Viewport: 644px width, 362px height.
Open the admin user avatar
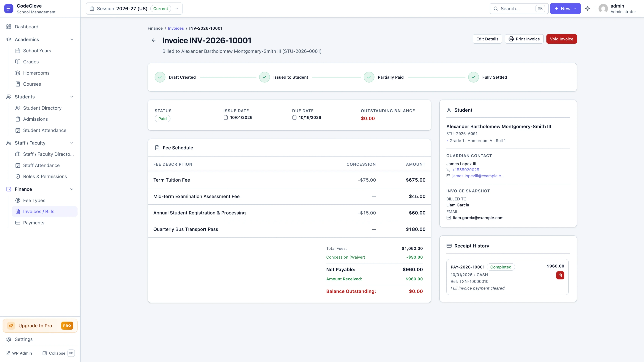point(603,9)
